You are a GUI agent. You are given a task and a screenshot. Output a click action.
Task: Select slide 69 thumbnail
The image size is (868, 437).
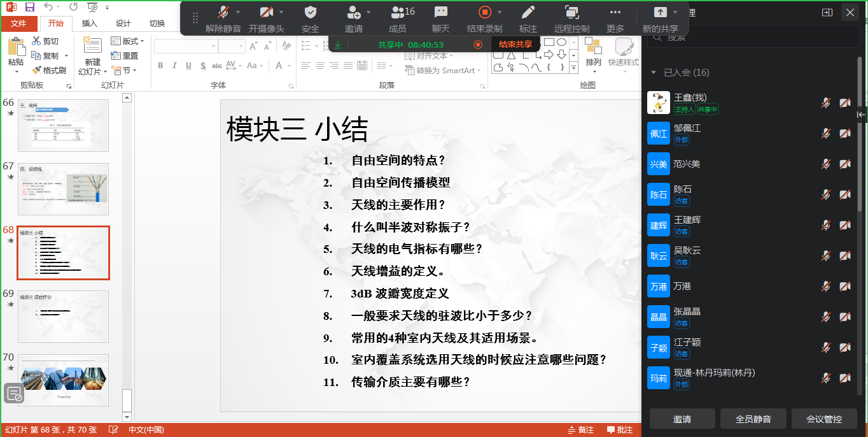pos(63,317)
